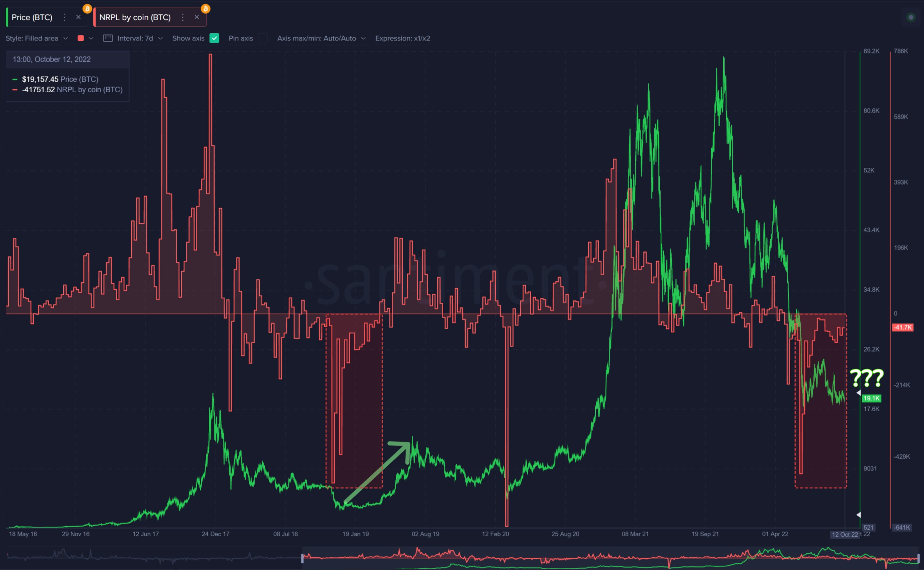Remove the NRPL by coin (BTC) metric
The image size is (924, 570).
(x=196, y=17)
